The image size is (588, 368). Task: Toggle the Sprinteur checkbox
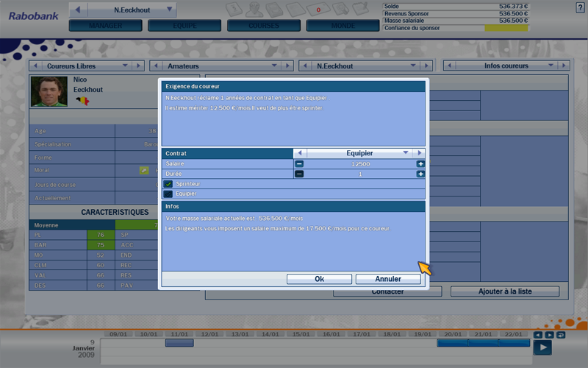(168, 184)
